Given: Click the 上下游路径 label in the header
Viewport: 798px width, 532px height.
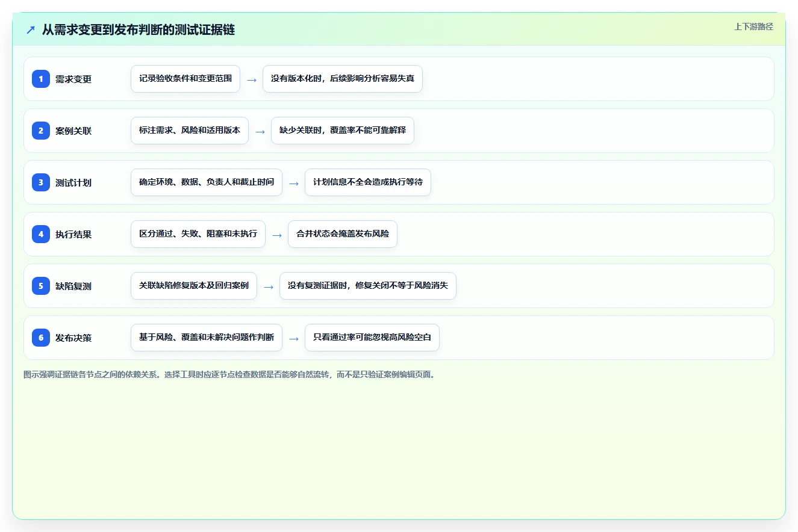Looking at the screenshot, I should [753, 26].
